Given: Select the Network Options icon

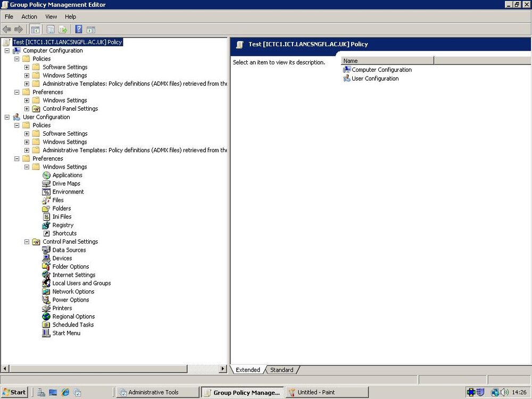Looking at the screenshot, I should [x=46, y=292].
